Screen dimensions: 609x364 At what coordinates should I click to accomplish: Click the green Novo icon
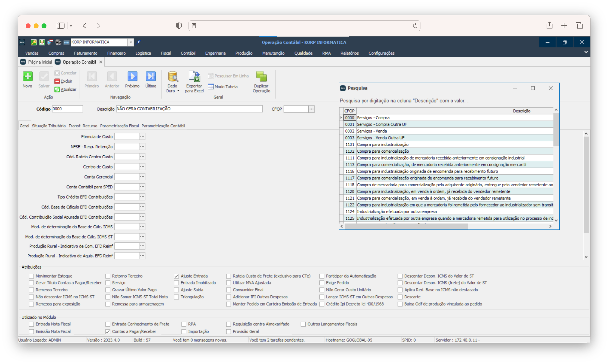point(27,76)
